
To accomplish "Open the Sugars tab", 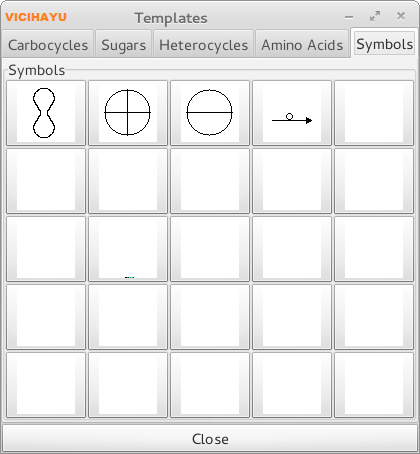I will point(124,45).
